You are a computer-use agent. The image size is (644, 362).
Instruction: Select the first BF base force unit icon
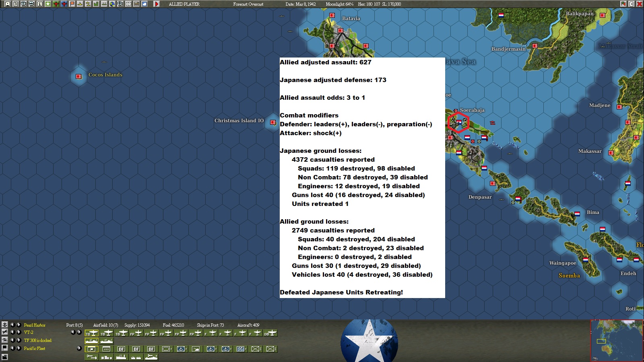tap(122, 349)
